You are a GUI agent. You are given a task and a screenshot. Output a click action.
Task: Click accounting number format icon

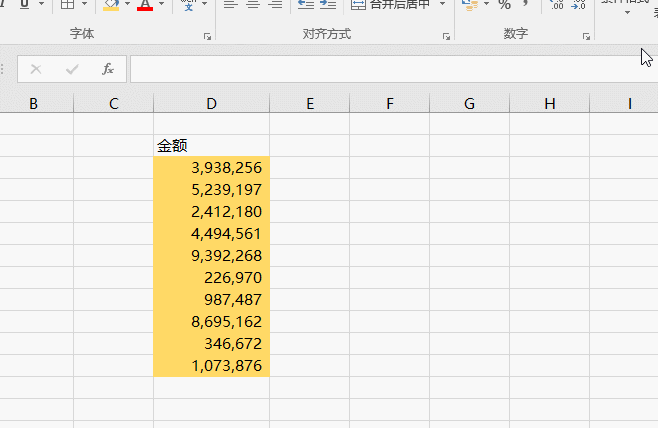click(x=470, y=5)
